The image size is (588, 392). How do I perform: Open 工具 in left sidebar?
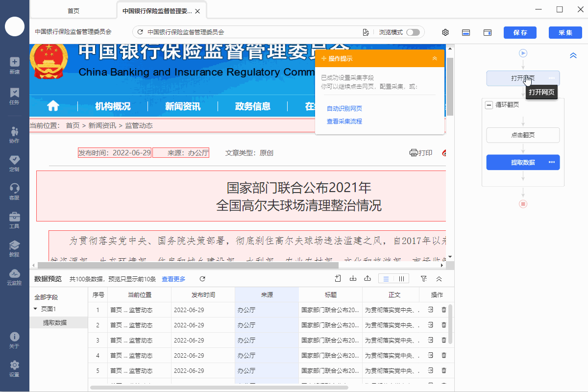(x=14, y=220)
